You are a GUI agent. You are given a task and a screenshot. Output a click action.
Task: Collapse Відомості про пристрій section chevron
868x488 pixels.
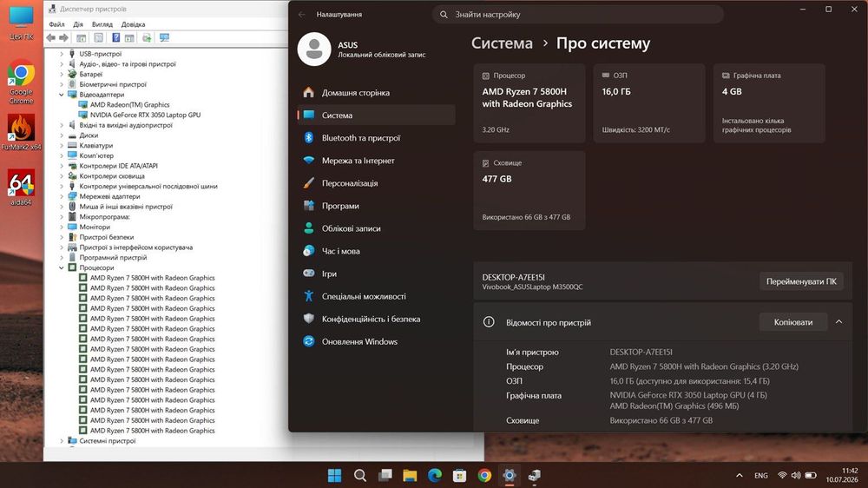(x=838, y=322)
